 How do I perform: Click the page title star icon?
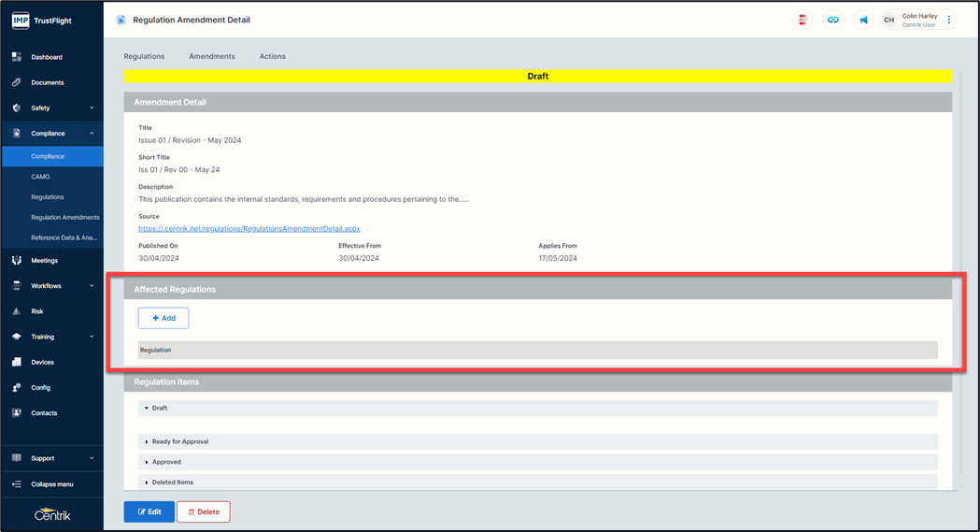[x=121, y=20]
